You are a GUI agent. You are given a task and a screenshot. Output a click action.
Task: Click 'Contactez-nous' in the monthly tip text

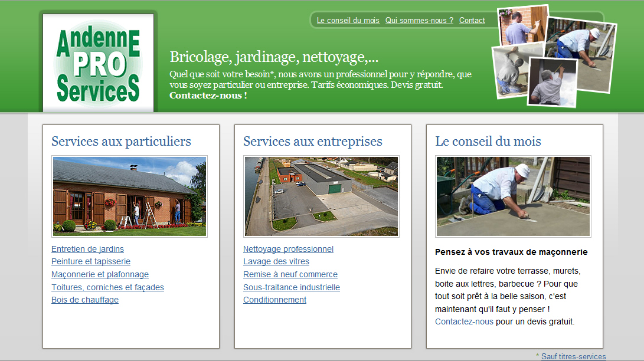(x=464, y=321)
